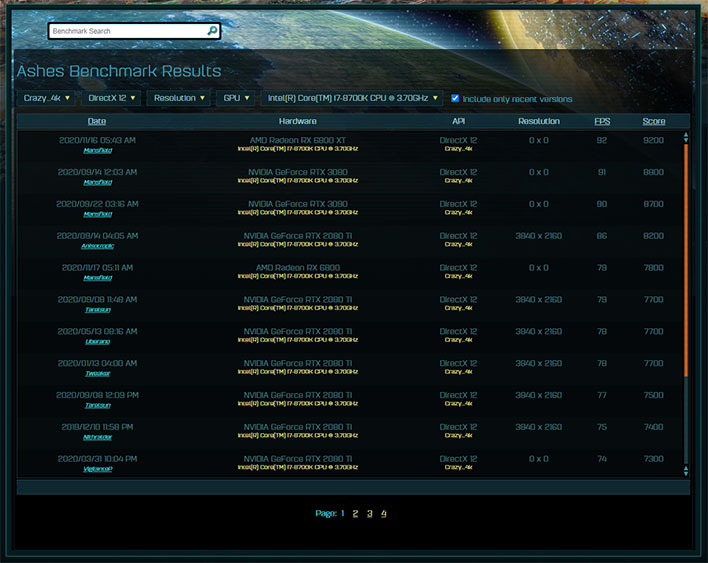Toggle Include only recent versions checkbox
This screenshot has height=563, width=708.
[x=456, y=99]
